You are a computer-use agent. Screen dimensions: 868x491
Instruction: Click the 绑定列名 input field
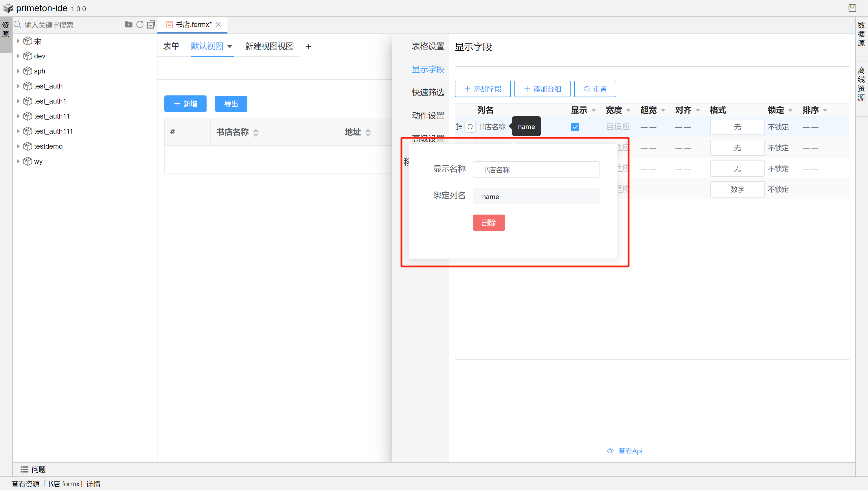pyautogui.click(x=536, y=196)
